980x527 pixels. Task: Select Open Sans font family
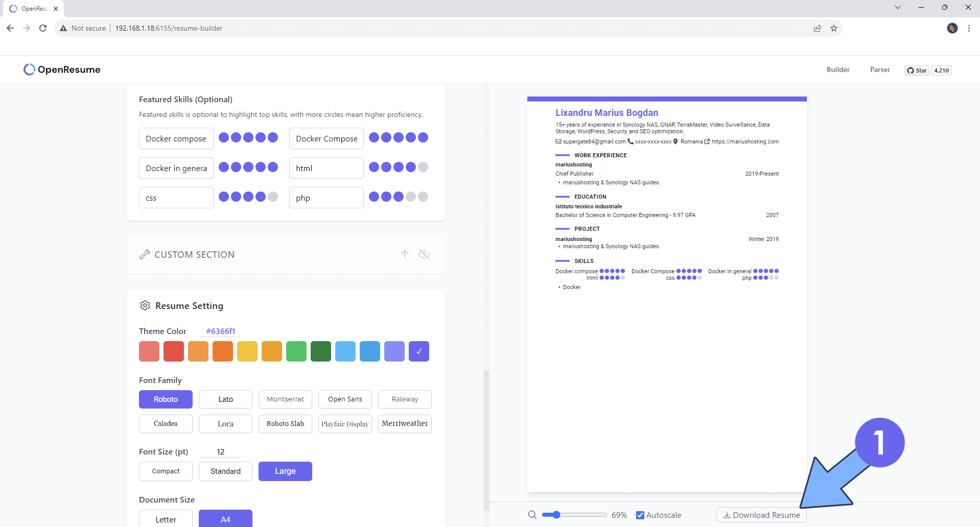345,399
